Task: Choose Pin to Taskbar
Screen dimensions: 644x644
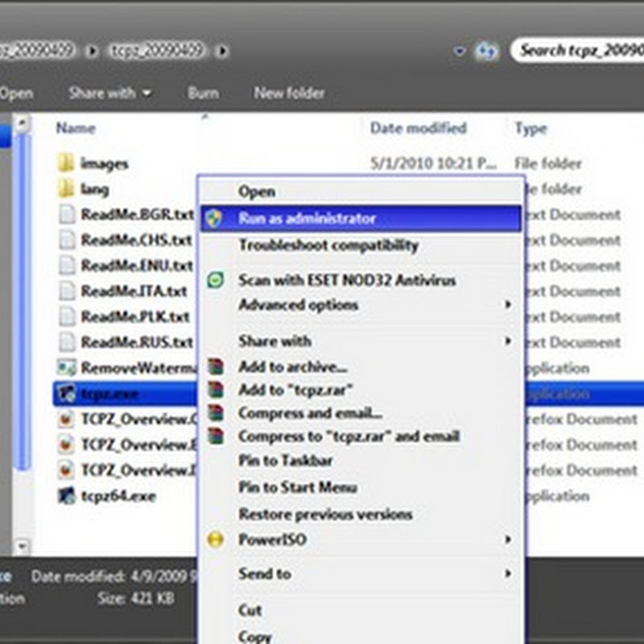Action: tap(361, 460)
